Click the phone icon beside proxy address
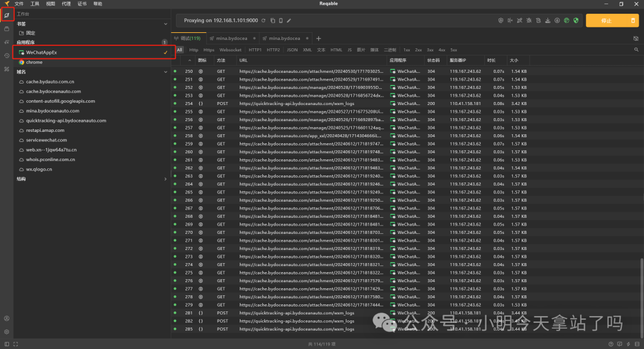 coord(280,20)
